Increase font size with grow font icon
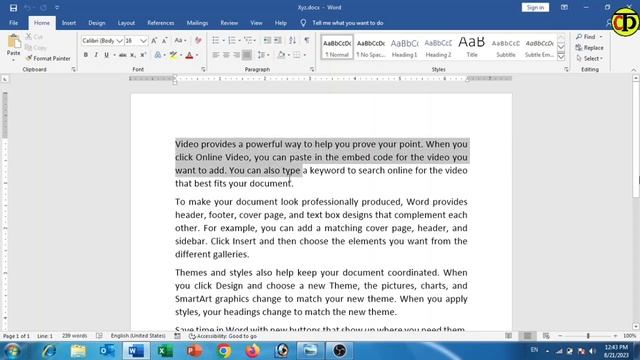This screenshot has height=360, width=640. pos(154,40)
